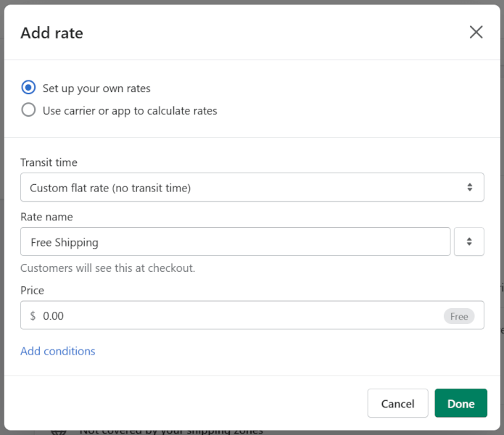Click 'Customers will see this at checkout.' text
Image resolution: width=504 pixels, height=435 pixels.
(x=107, y=268)
